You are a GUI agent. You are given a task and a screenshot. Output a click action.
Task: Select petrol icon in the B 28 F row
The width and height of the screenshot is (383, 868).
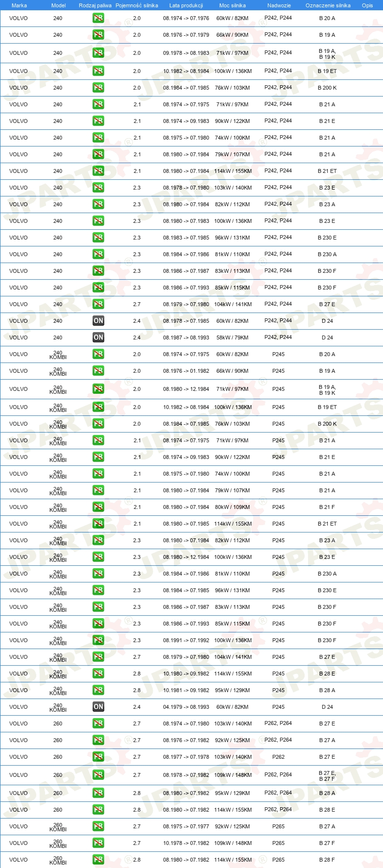click(x=98, y=860)
